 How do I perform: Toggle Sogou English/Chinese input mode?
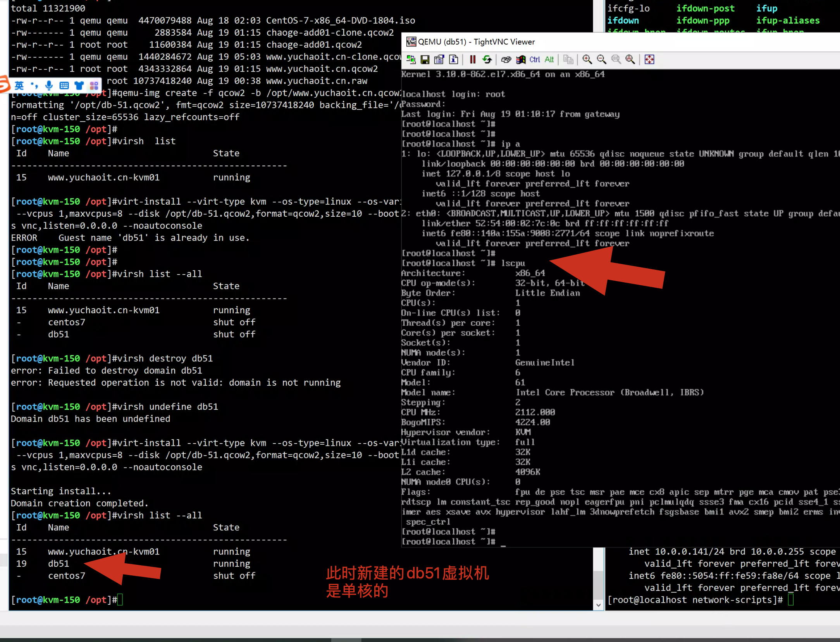19,85
